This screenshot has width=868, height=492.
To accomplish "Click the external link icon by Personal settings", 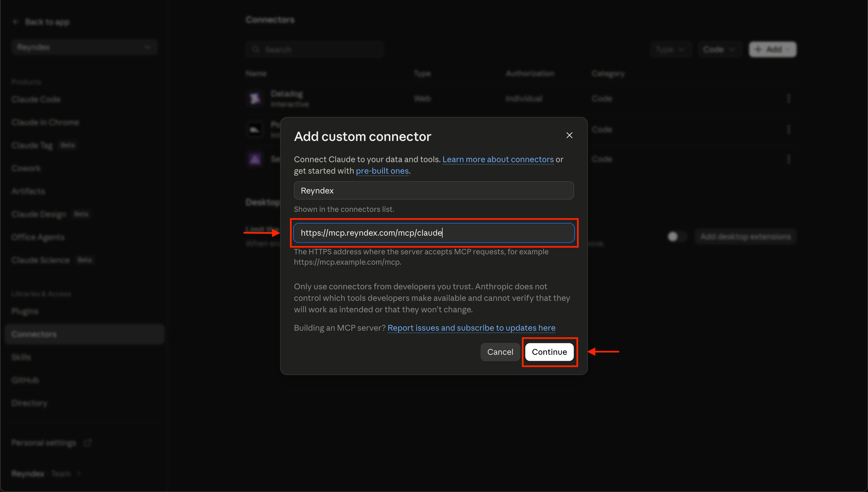I will (x=88, y=443).
